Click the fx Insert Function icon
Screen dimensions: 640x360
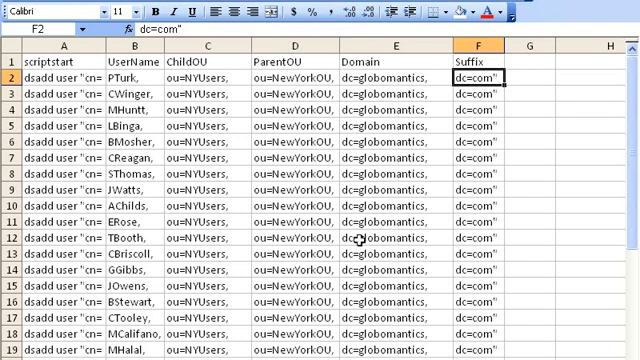point(129,29)
